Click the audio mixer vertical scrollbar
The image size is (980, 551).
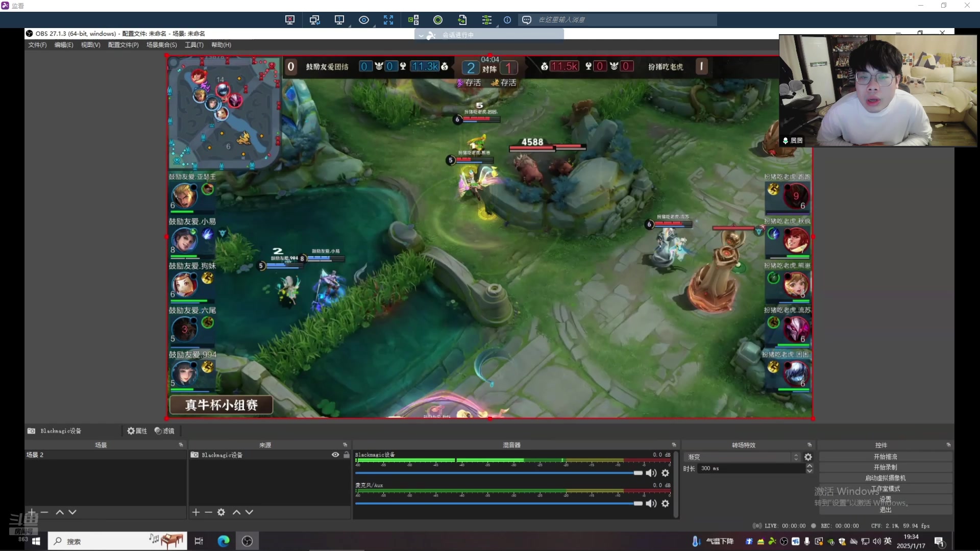[x=676, y=484]
